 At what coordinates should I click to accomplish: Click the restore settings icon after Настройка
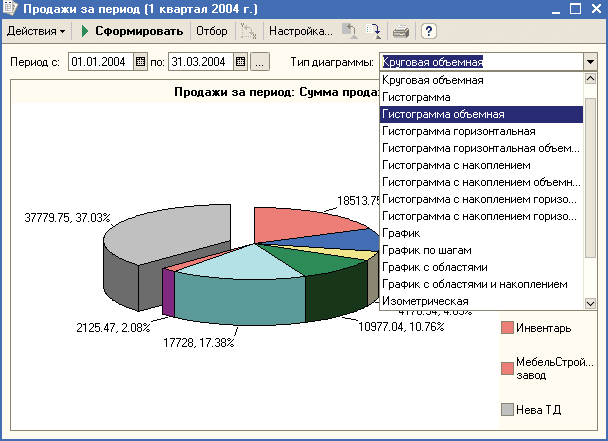point(349,31)
